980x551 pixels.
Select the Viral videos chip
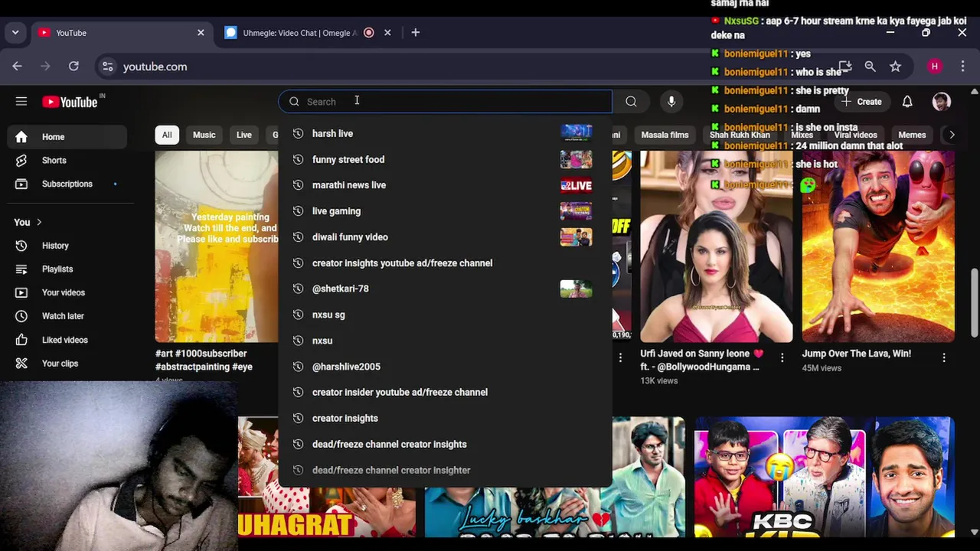pyautogui.click(x=856, y=135)
